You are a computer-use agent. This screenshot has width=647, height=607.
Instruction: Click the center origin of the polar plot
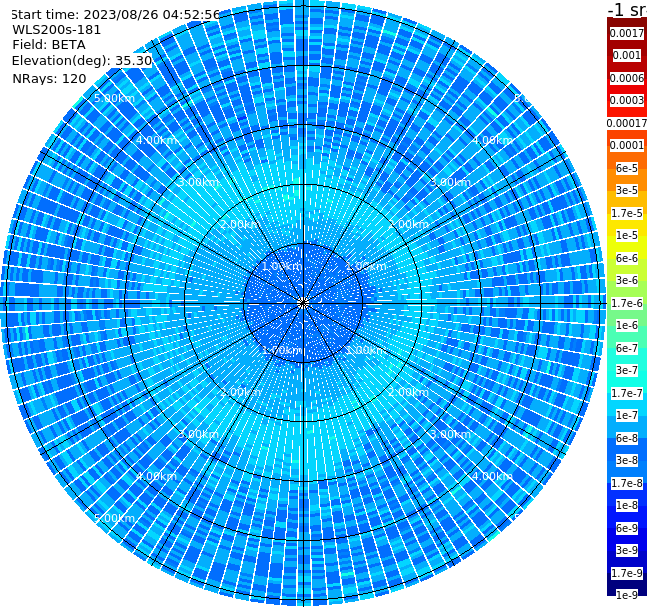303,303
